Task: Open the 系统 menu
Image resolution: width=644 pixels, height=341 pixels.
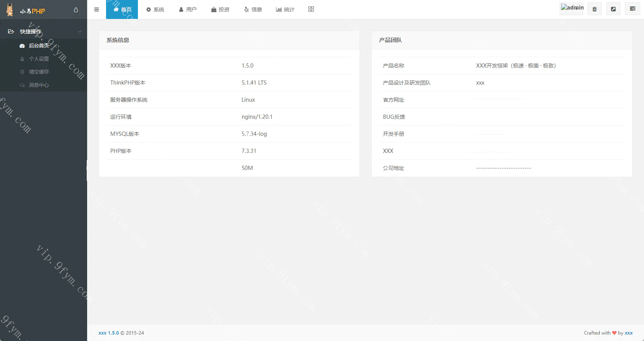Action: click(x=155, y=9)
